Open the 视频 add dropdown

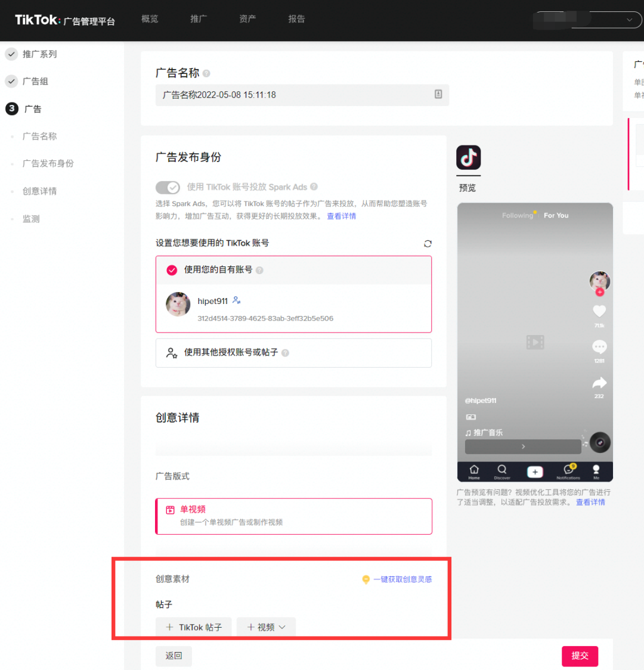click(x=266, y=627)
